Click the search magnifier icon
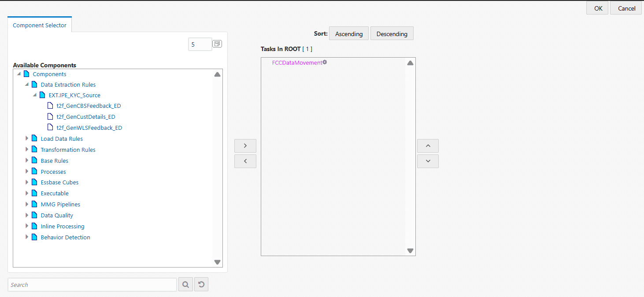The image size is (644, 297). [x=185, y=284]
